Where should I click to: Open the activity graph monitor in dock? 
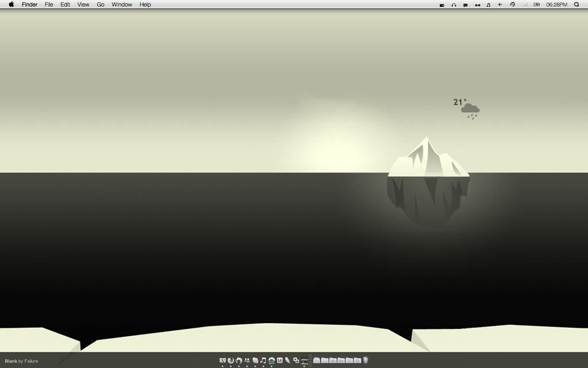coord(304,361)
